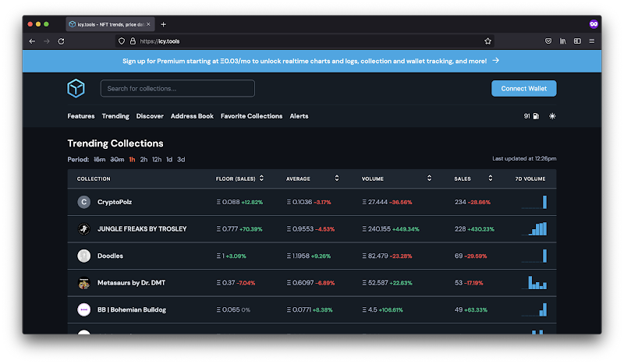Open Favorite Collections nav item
This screenshot has width=624, height=364.
click(x=251, y=116)
